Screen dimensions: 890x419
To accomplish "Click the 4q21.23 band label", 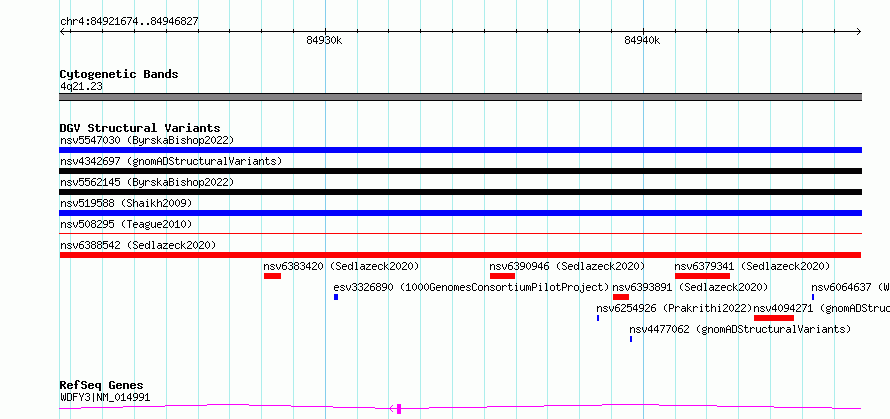I will click(x=81, y=86).
